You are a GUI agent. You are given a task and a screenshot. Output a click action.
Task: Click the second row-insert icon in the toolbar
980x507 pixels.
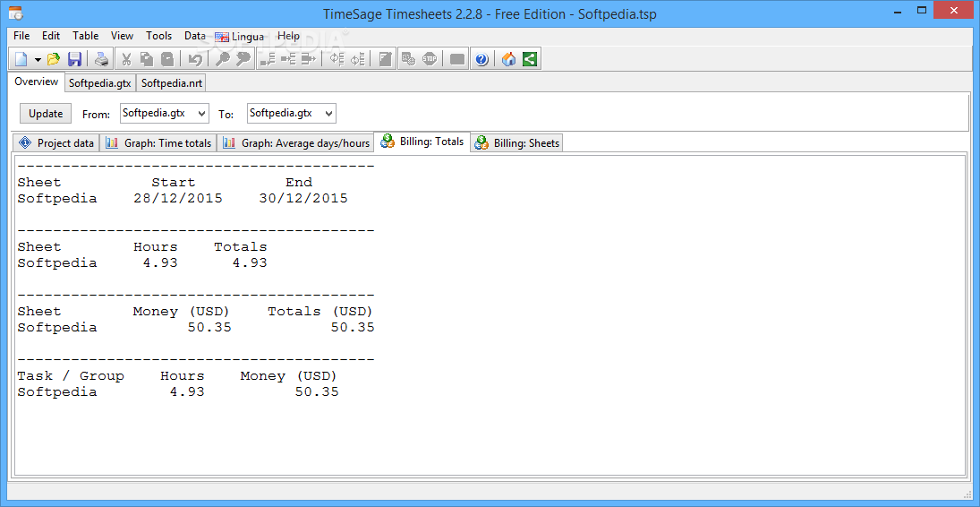(288, 59)
